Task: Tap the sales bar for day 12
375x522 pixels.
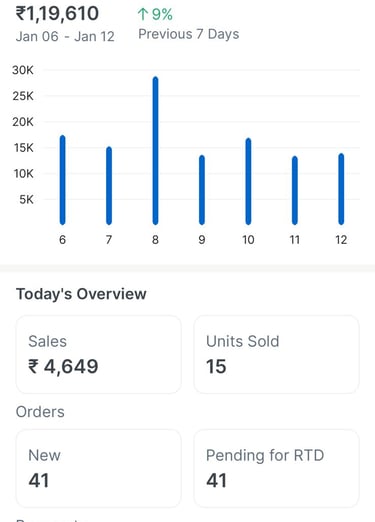Action: [x=341, y=189]
